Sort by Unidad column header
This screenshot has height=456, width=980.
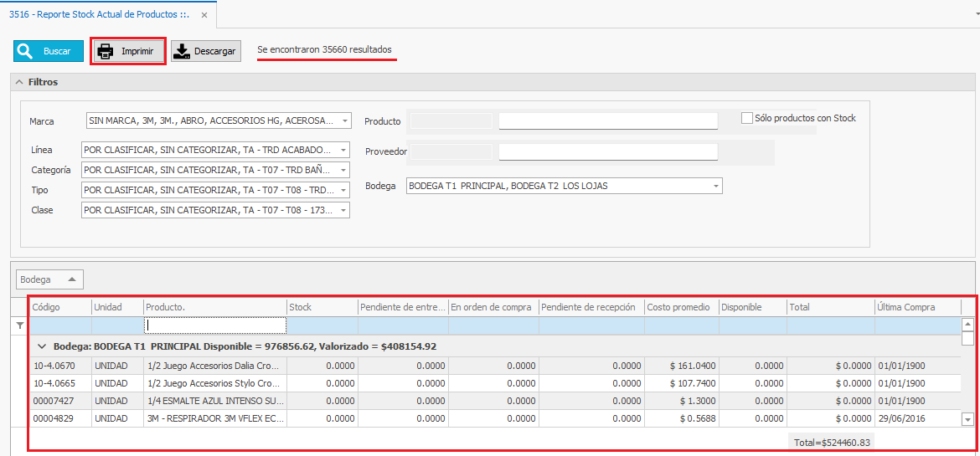coord(117,307)
